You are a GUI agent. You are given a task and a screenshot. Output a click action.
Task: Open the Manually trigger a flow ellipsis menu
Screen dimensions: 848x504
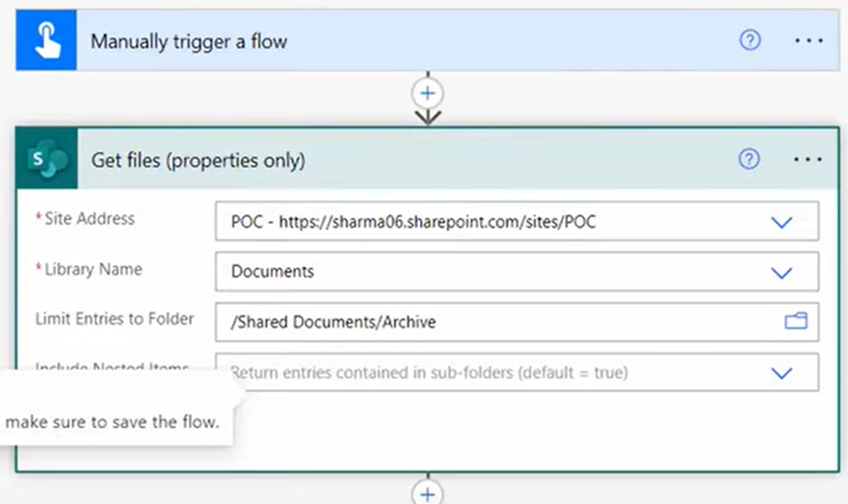pos(809,41)
